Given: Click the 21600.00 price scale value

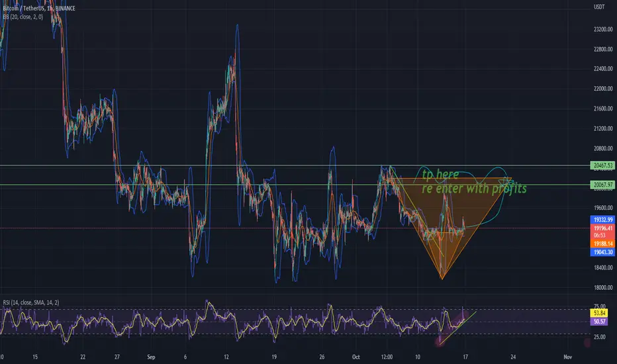Looking at the screenshot, I should pyautogui.click(x=603, y=109).
